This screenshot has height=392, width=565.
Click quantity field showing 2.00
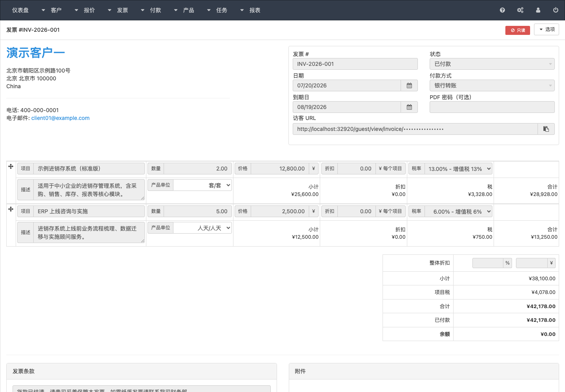pos(198,169)
